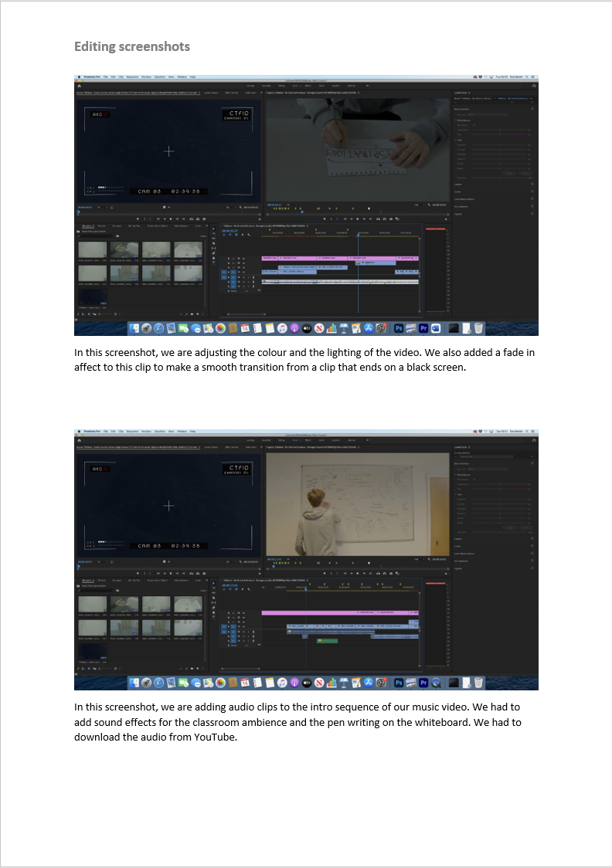Screen dimensions: 612x868
Task: Click the timeline playhead in first screenshot
Action: tap(359, 235)
